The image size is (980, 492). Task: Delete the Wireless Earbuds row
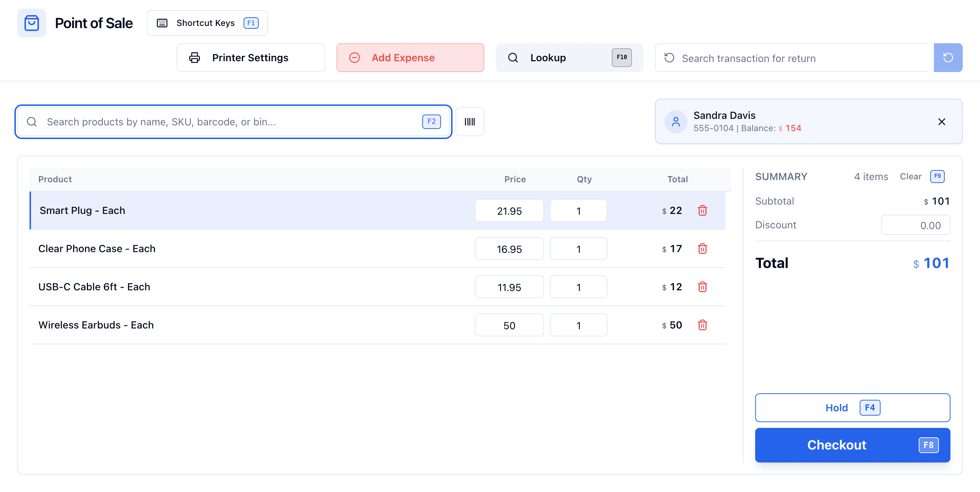(x=702, y=325)
